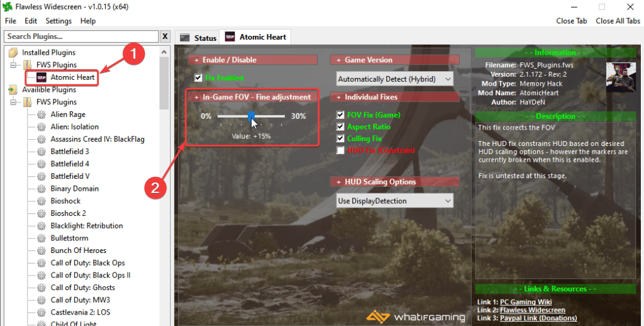Open the Automatically Detect (Hybrid) dropdown
Viewport: 644px width, 326px height.
pos(395,79)
